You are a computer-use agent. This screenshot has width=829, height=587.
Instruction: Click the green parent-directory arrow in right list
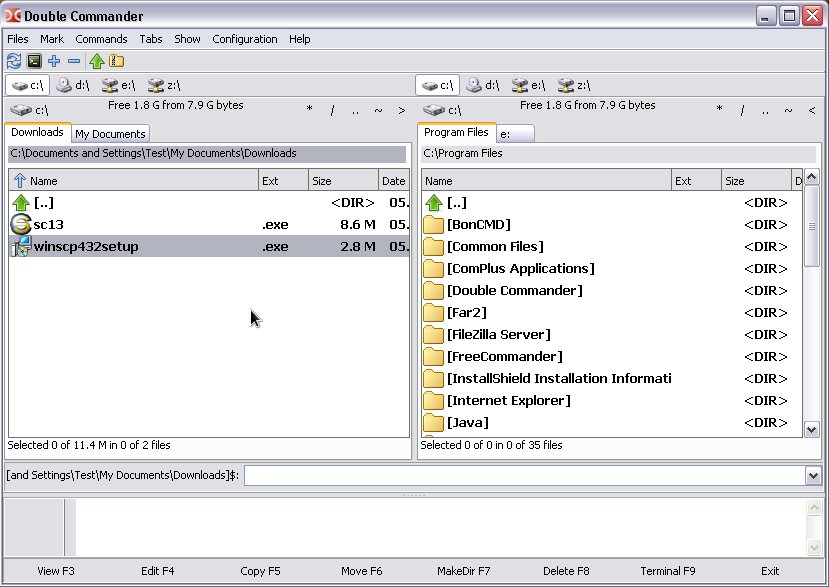click(x=434, y=203)
